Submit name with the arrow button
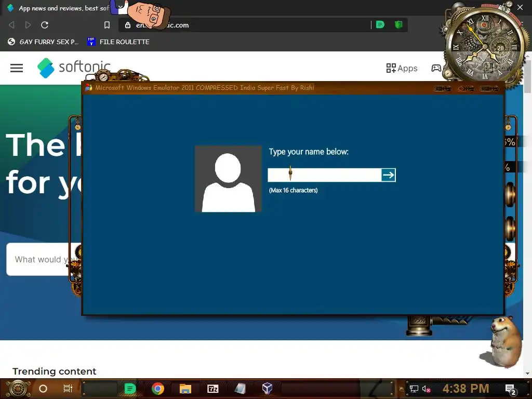Viewport: 532px width, 399px height. pos(389,175)
